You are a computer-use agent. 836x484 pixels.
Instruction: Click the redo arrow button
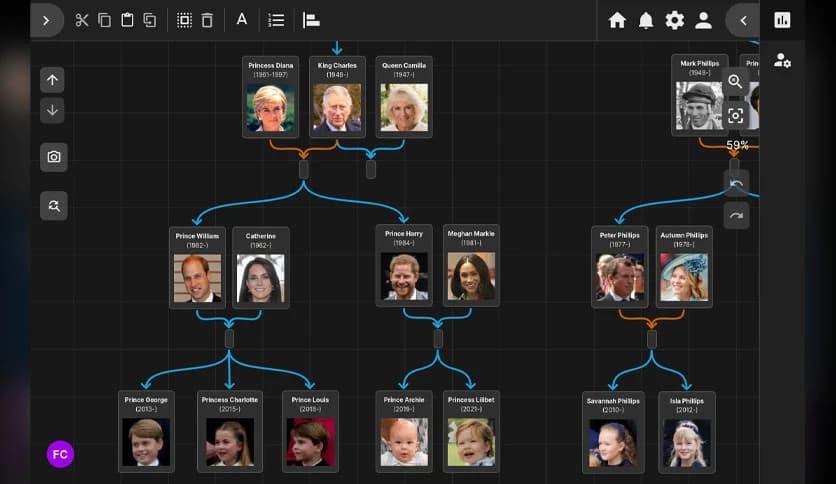(736, 215)
